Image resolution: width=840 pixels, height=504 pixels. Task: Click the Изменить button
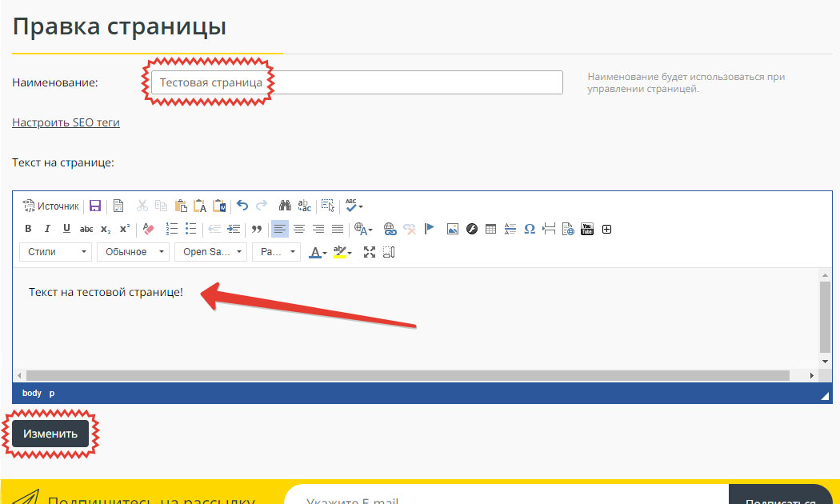coord(50,434)
